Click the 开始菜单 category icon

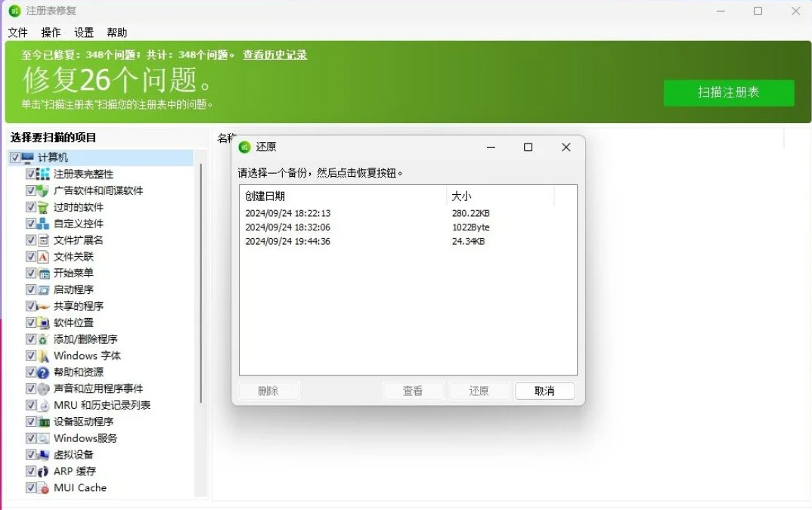[43, 273]
